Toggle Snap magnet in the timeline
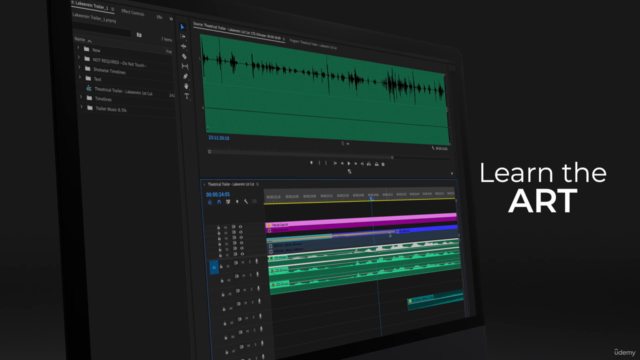 pyautogui.click(x=219, y=202)
